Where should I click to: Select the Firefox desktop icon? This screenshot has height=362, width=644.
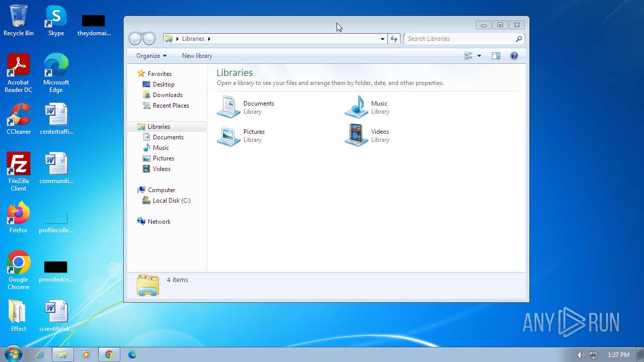pos(19,218)
